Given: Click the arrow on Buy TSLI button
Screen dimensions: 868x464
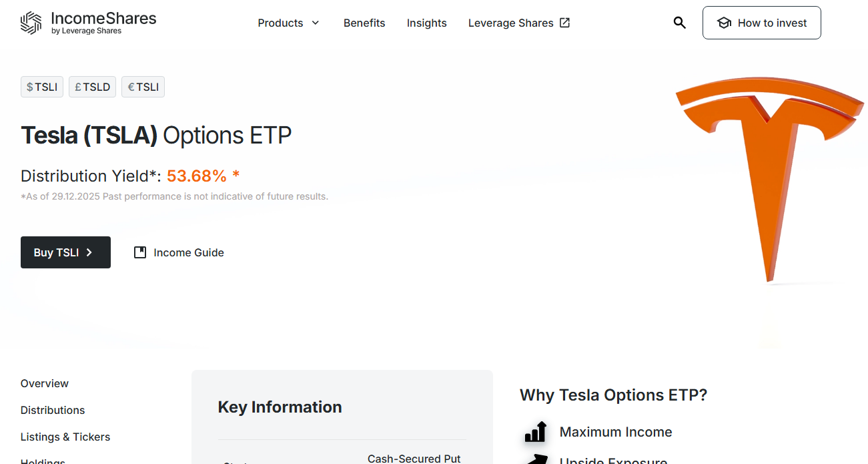Looking at the screenshot, I should click(89, 252).
